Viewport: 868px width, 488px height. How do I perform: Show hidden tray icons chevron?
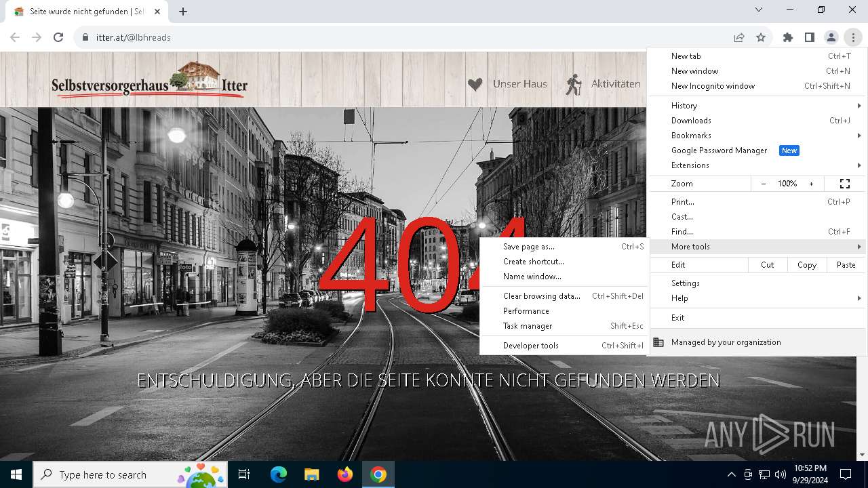[731, 474]
